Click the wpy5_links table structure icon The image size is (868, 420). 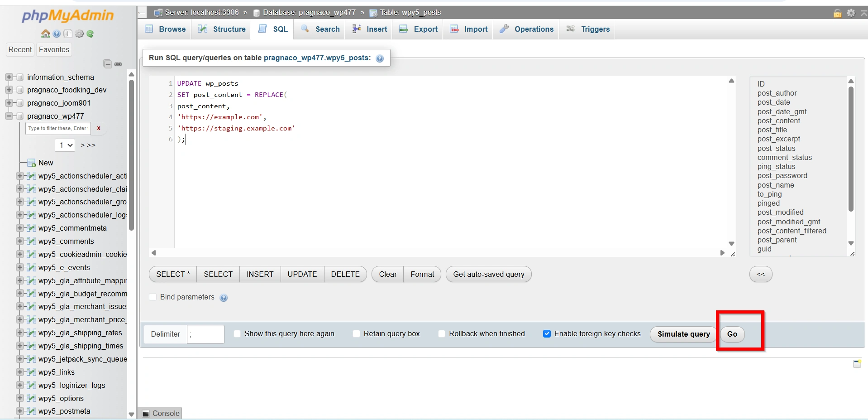pos(31,372)
